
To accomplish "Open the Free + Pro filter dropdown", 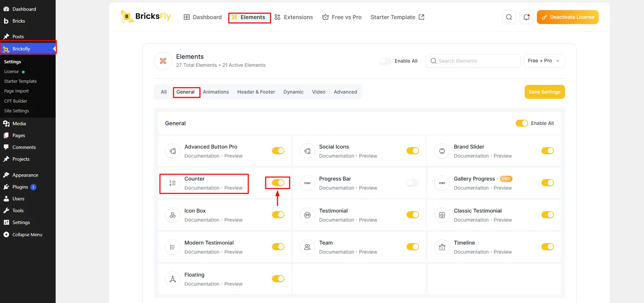I will pyautogui.click(x=544, y=61).
